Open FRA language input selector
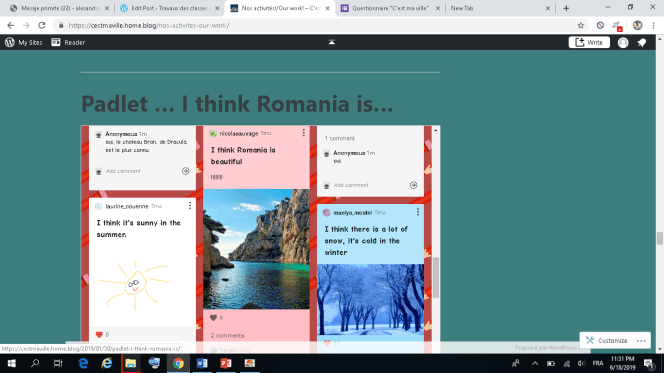664x373 pixels. (x=598, y=363)
